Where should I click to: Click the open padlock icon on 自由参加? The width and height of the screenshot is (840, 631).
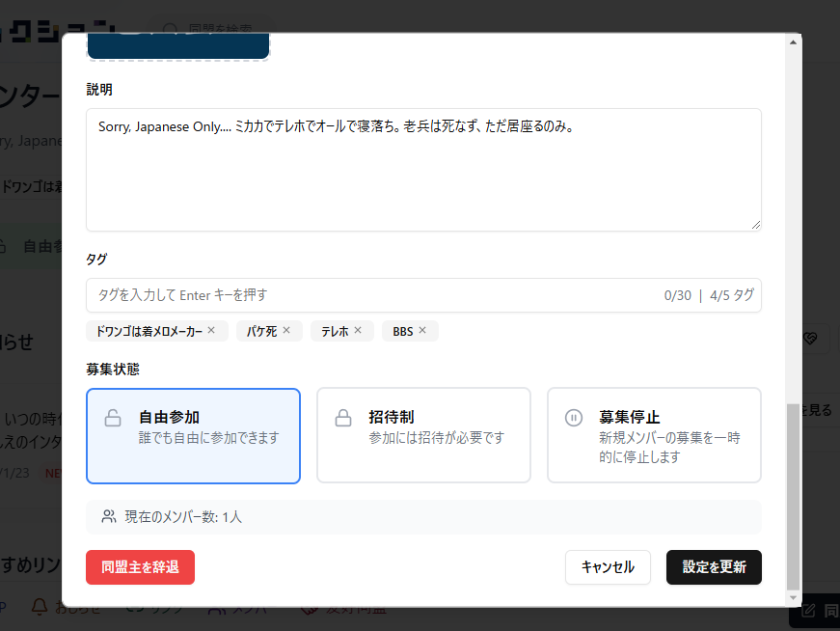click(x=113, y=418)
